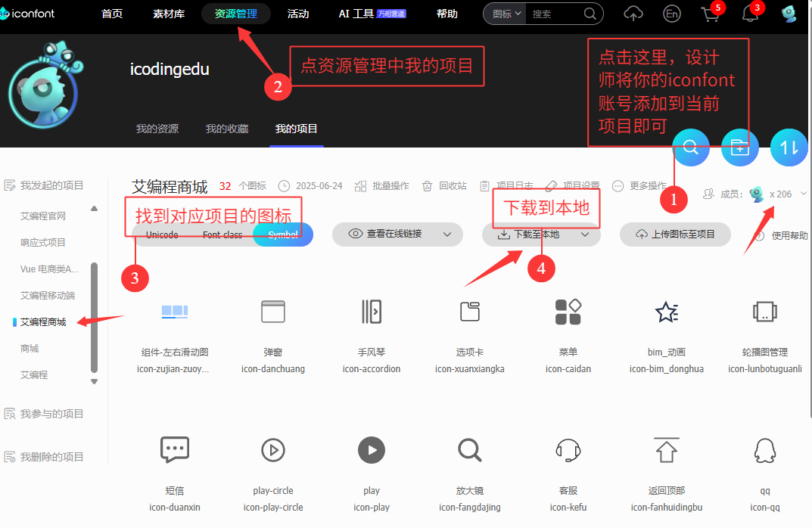Click 上传图标至项目 button
812x528 pixels.
[675, 234]
